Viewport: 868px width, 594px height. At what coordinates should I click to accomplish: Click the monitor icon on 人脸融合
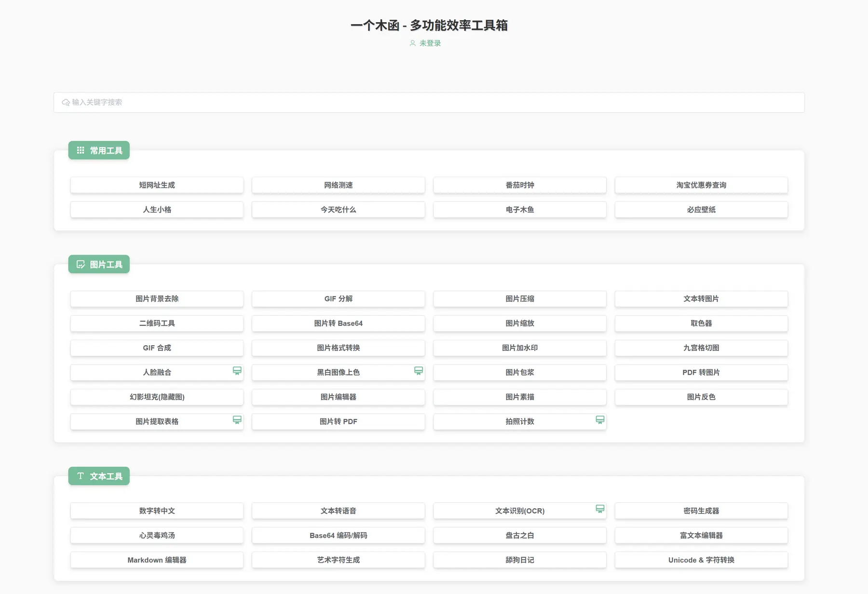click(237, 371)
